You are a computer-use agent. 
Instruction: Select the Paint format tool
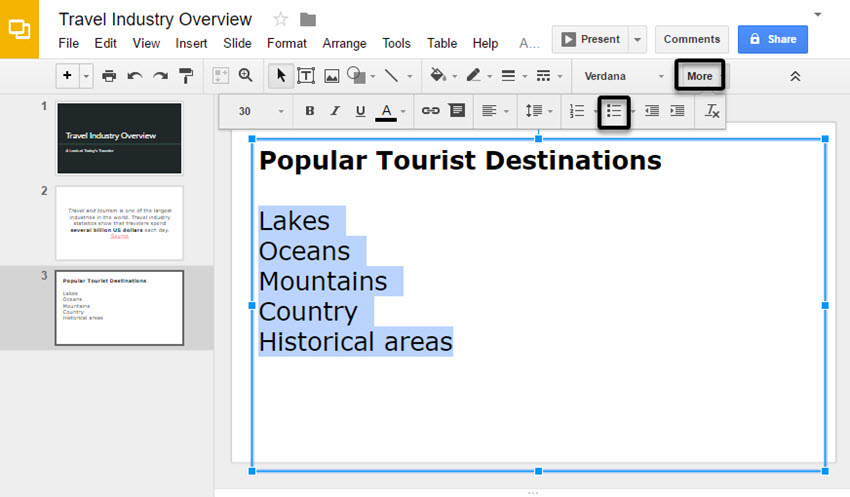186,76
